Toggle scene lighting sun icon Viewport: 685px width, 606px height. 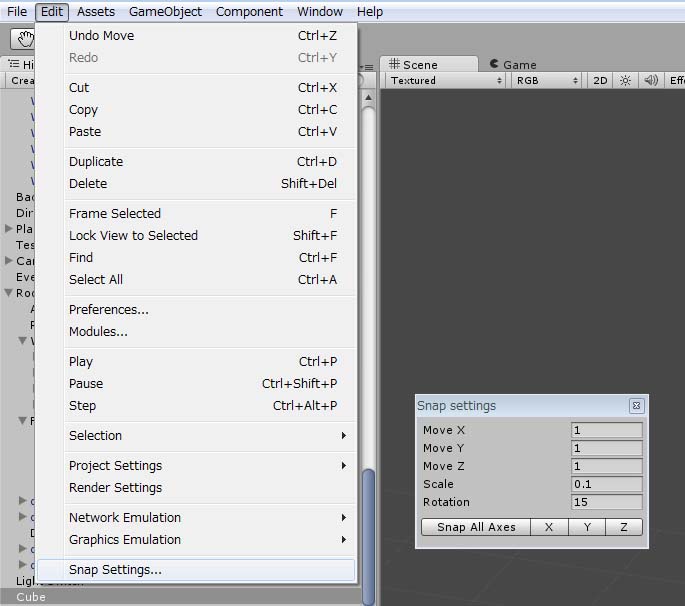[625, 80]
